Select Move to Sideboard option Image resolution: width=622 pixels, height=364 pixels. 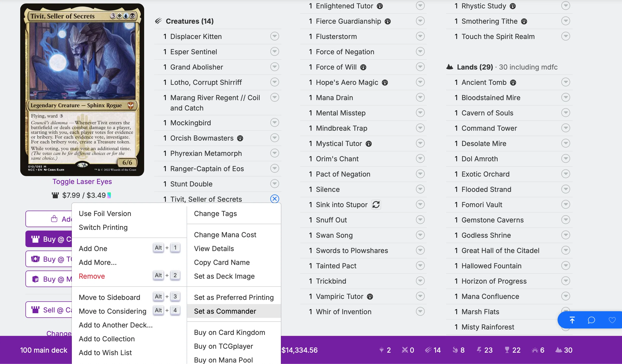129,297
